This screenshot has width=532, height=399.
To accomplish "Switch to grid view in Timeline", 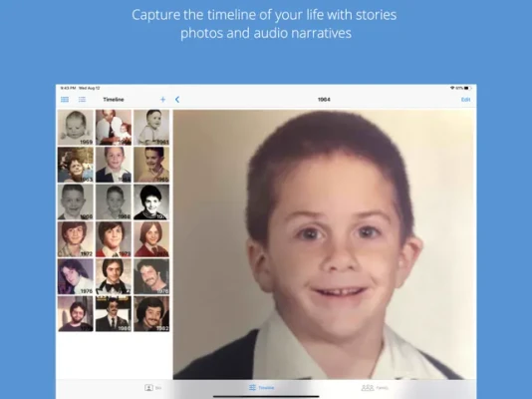I will [x=65, y=100].
